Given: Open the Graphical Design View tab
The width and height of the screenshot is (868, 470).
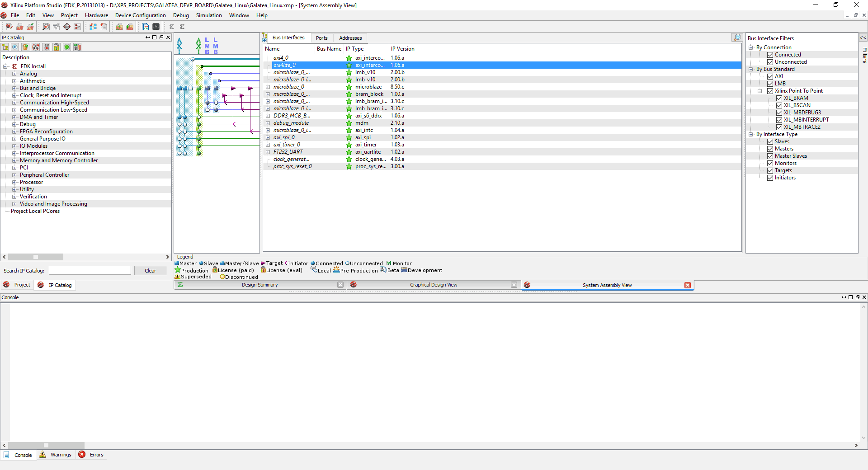Looking at the screenshot, I should 433,285.
